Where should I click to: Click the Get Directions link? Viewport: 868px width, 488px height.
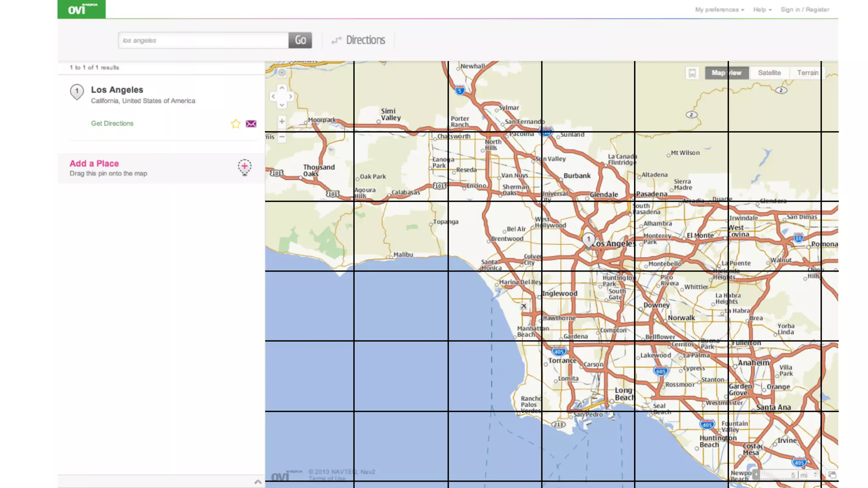(112, 123)
